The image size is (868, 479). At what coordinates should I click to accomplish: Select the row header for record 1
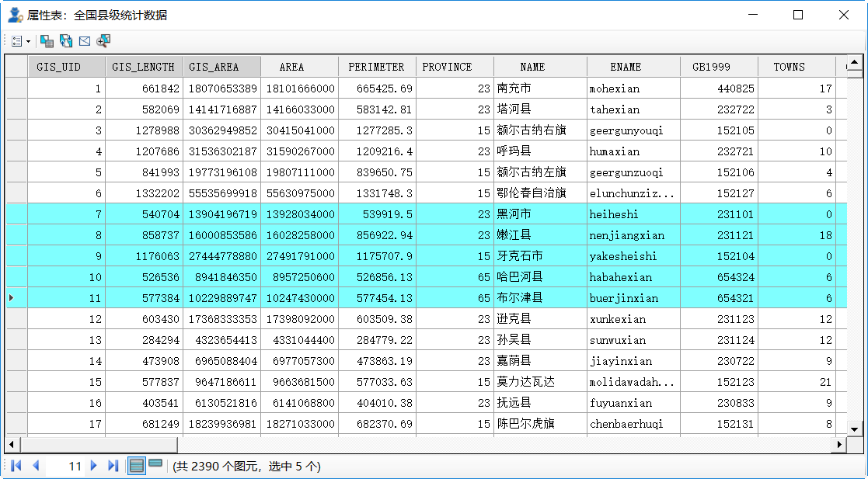tap(16, 89)
